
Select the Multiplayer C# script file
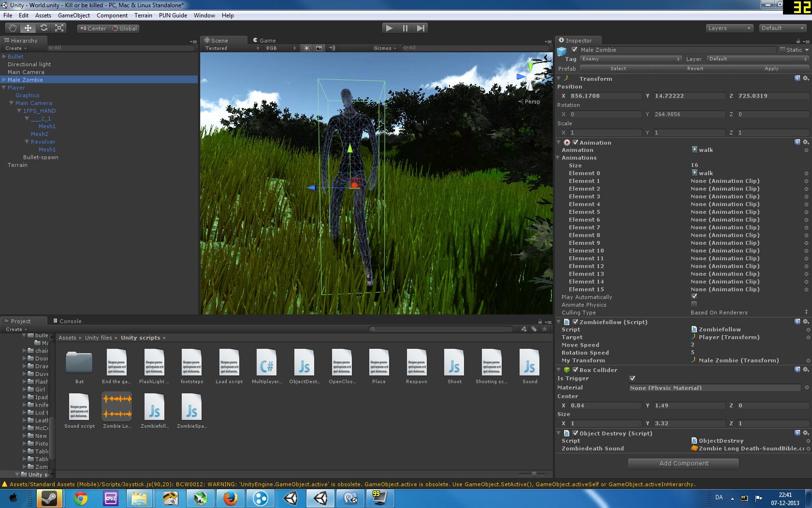click(267, 367)
